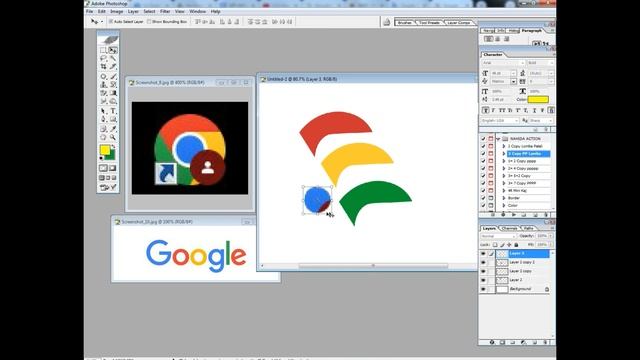Select the History Brush tool
640x360 pixels.
tap(113, 85)
